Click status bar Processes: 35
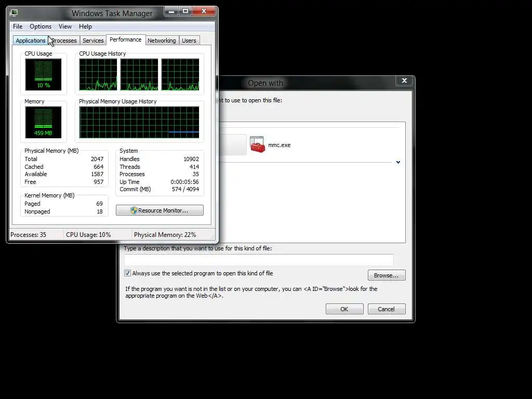Screen dimensions: 532x399 [x=28, y=235]
